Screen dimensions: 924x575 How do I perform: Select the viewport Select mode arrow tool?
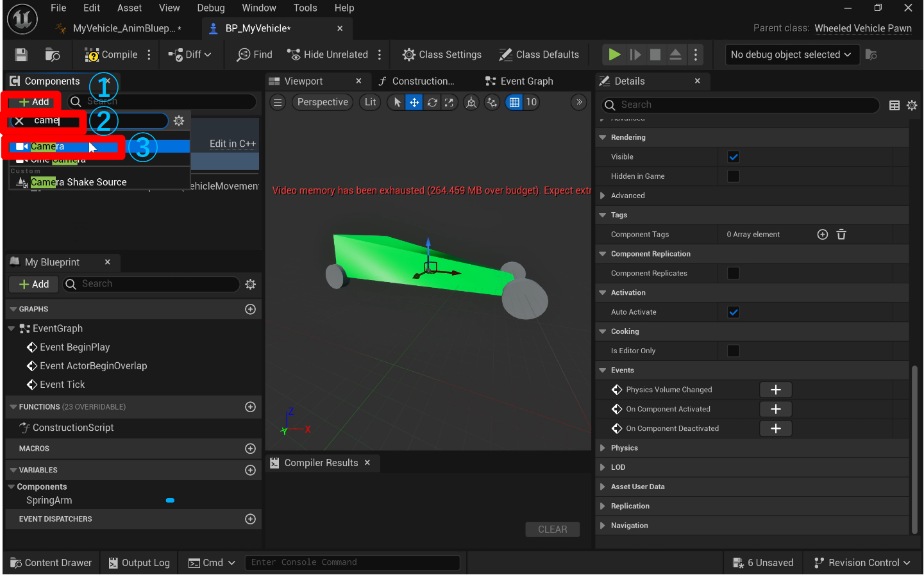(397, 102)
